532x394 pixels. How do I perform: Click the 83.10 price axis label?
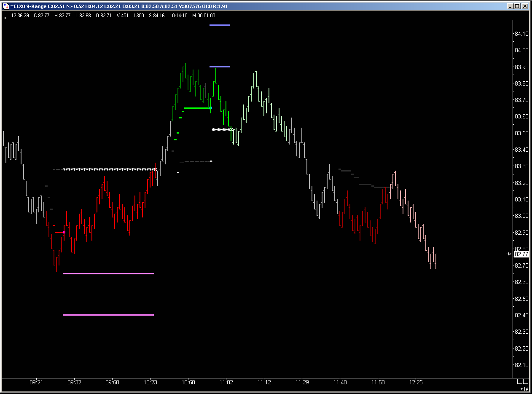(522, 199)
